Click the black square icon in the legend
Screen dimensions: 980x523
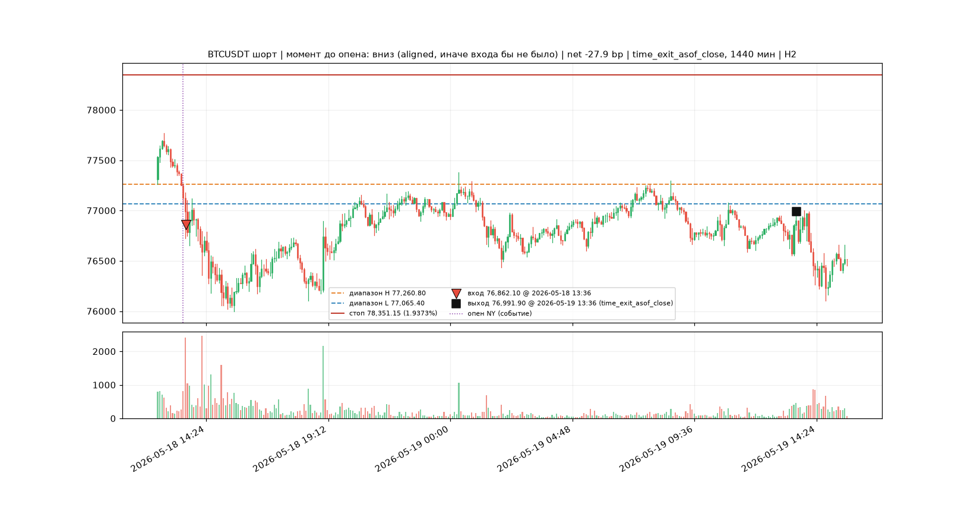456,304
